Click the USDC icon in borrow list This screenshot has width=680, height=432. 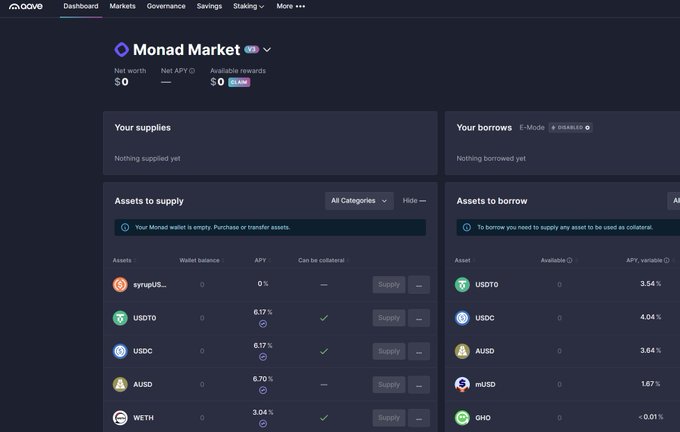[462, 318]
